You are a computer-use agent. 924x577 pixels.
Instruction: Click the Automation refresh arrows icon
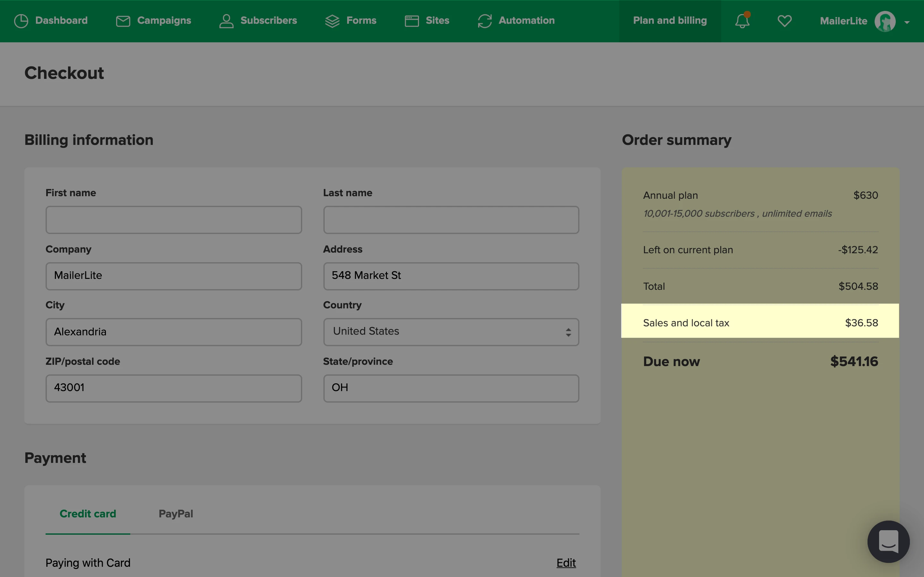point(484,21)
